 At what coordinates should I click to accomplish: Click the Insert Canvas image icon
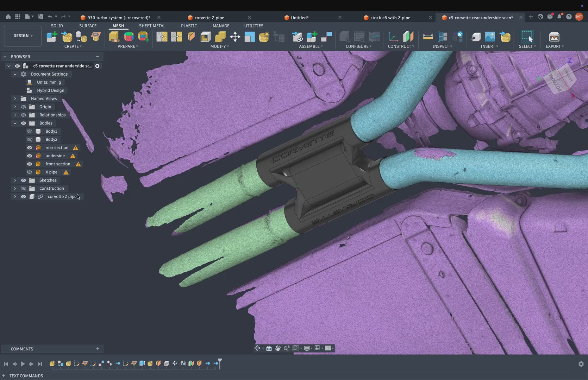(490, 37)
